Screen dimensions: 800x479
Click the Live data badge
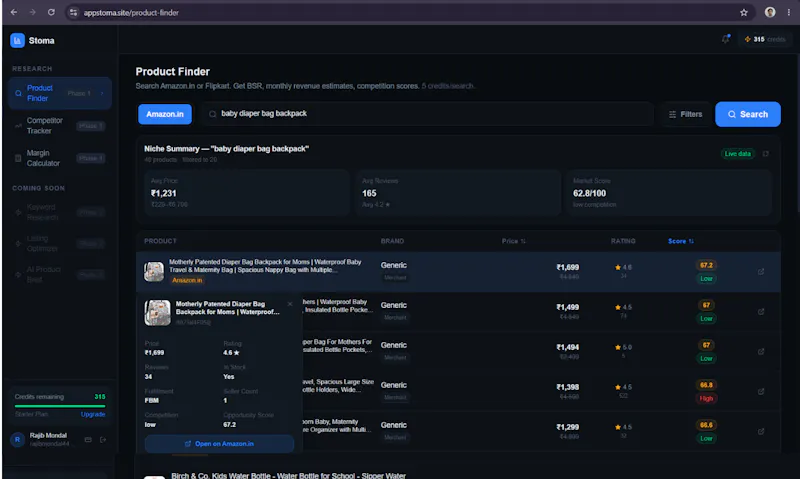(738, 154)
